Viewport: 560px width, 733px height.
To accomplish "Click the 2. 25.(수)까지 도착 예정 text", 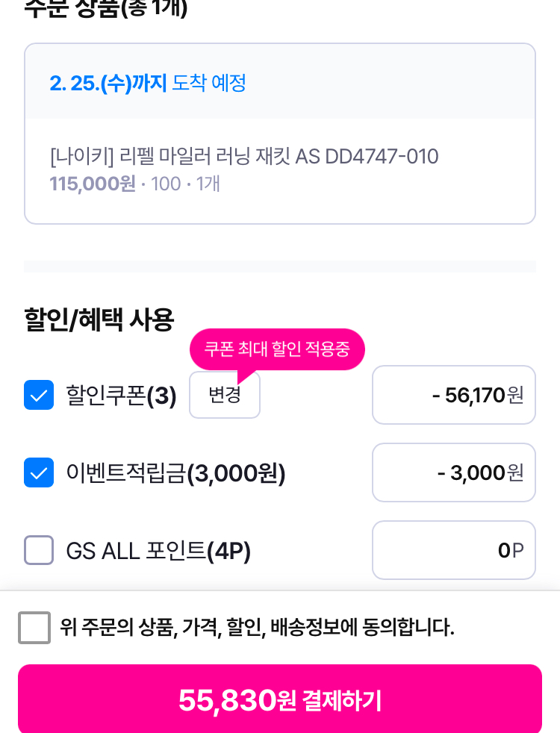I will [x=148, y=83].
